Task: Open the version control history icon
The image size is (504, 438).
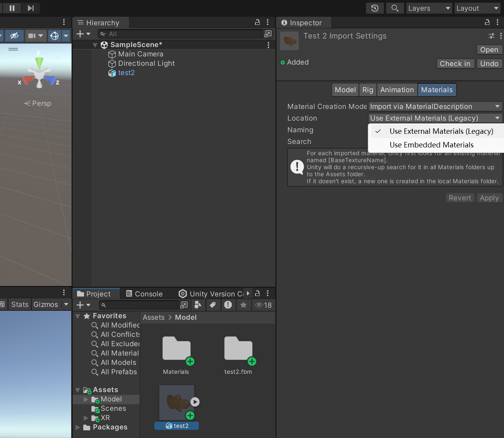Action: 375,8
